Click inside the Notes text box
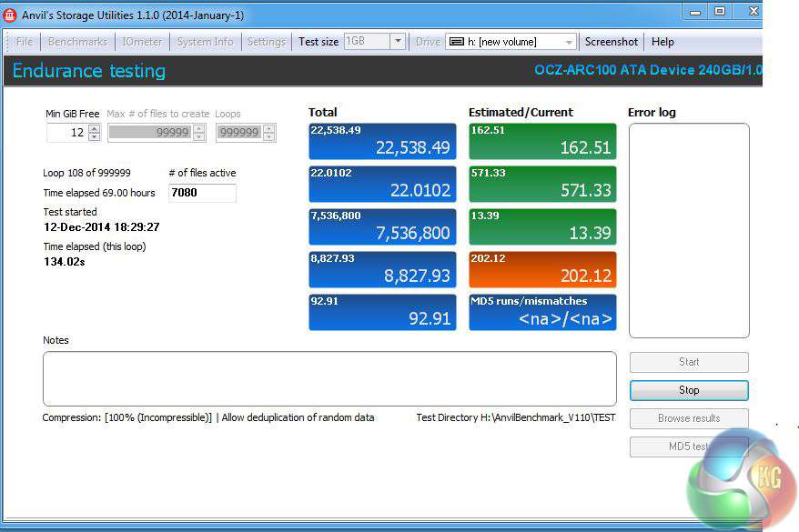The width and height of the screenshot is (799, 532). tap(329, 378)
